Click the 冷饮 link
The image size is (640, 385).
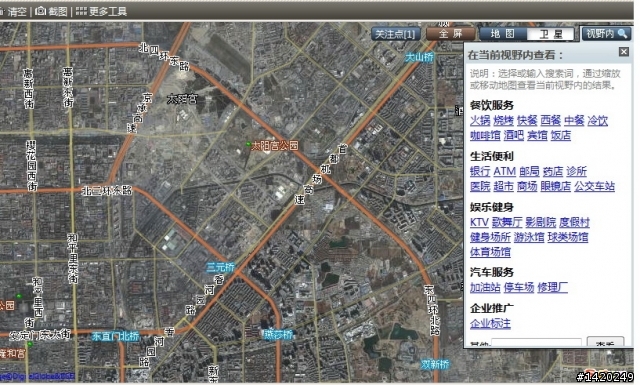598,120
